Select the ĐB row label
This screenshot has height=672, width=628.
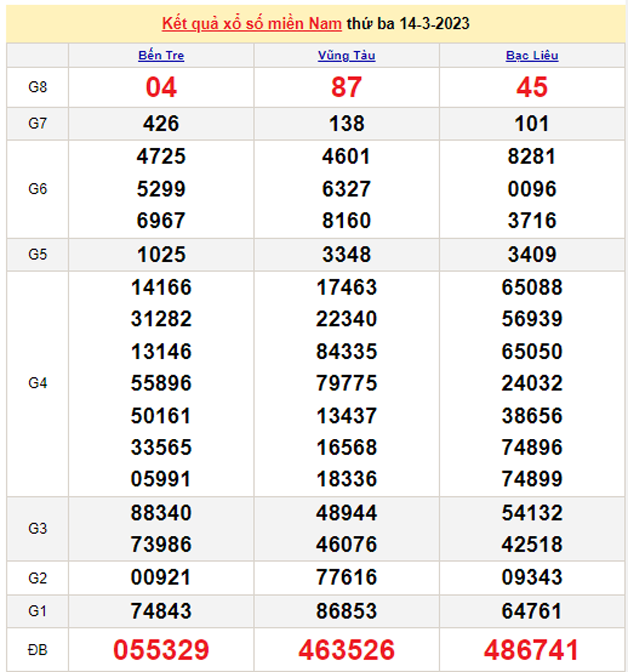point(38,650)
